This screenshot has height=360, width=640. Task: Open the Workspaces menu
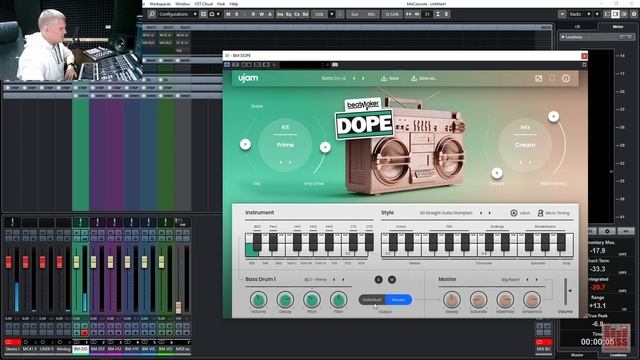160,4
